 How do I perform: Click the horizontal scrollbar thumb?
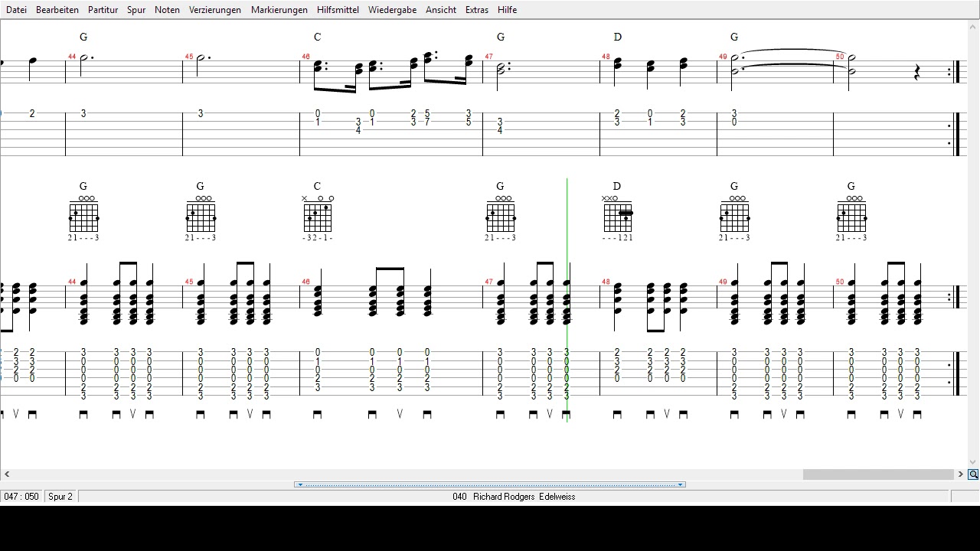(877, 474)
